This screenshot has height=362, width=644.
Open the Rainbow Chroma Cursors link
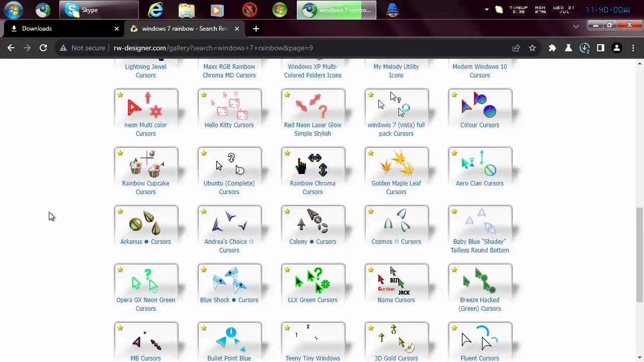(x=312, y=188)
